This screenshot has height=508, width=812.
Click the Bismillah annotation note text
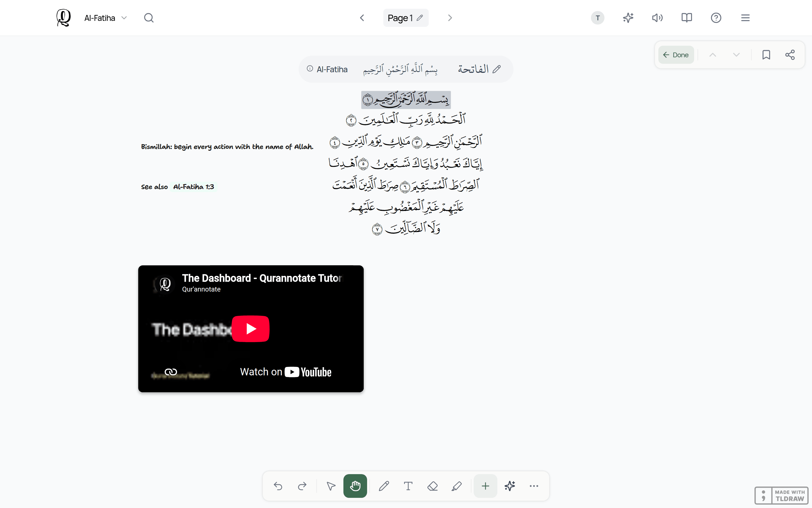coord(227,147)
